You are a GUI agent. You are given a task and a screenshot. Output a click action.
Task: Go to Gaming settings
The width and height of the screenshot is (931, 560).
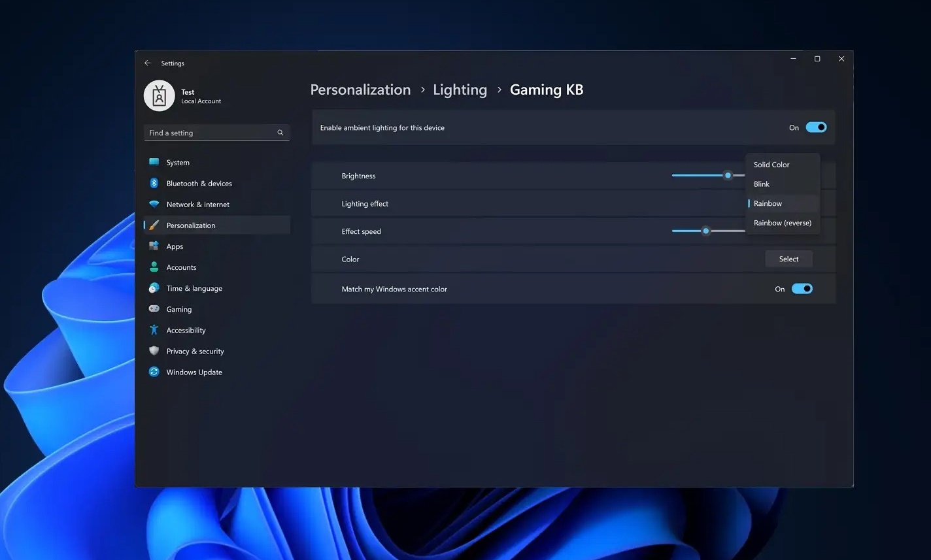point(217,308)
